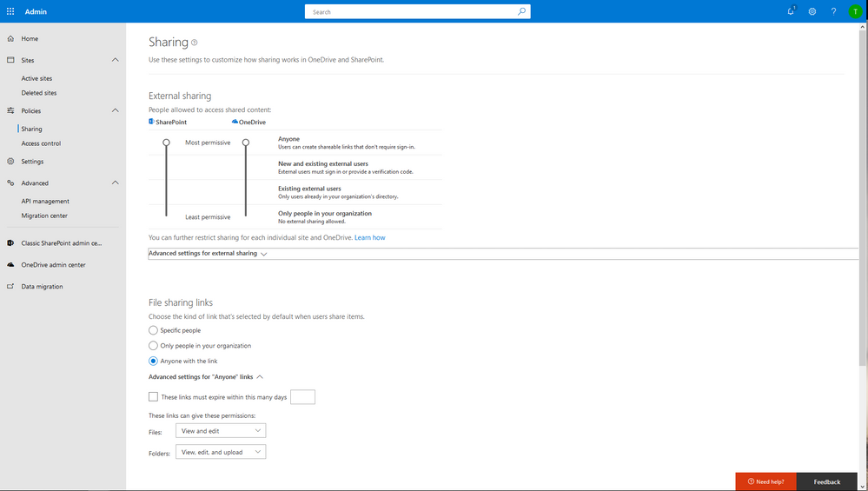Open Classic SharePoint admin center link
Screen dimensions: 868x491
click(x=62, y=243)
